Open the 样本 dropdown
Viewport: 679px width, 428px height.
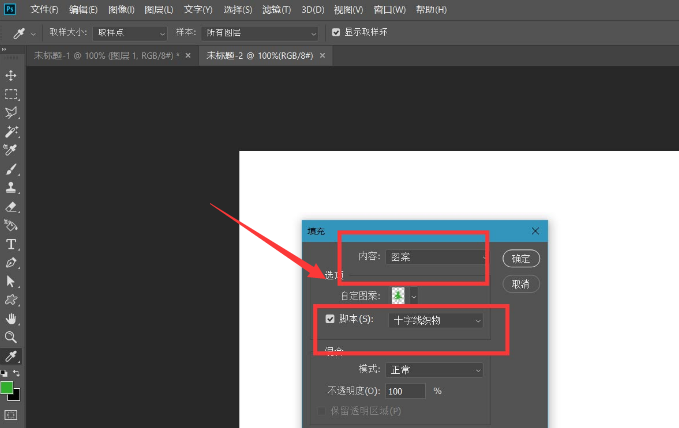[259, 33]
